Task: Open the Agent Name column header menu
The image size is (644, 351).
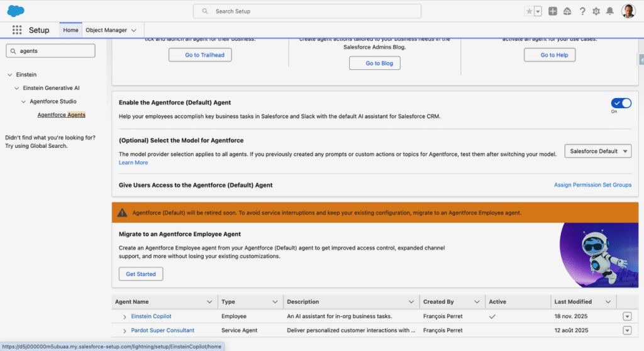Action: point(211,302)
